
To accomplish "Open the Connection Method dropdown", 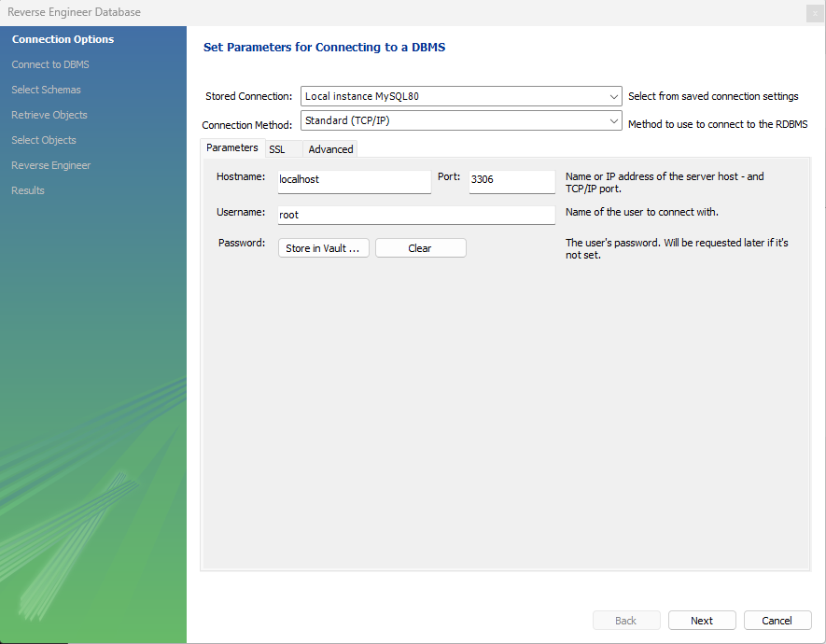I will pyautogui.click(x=461, y=120).
